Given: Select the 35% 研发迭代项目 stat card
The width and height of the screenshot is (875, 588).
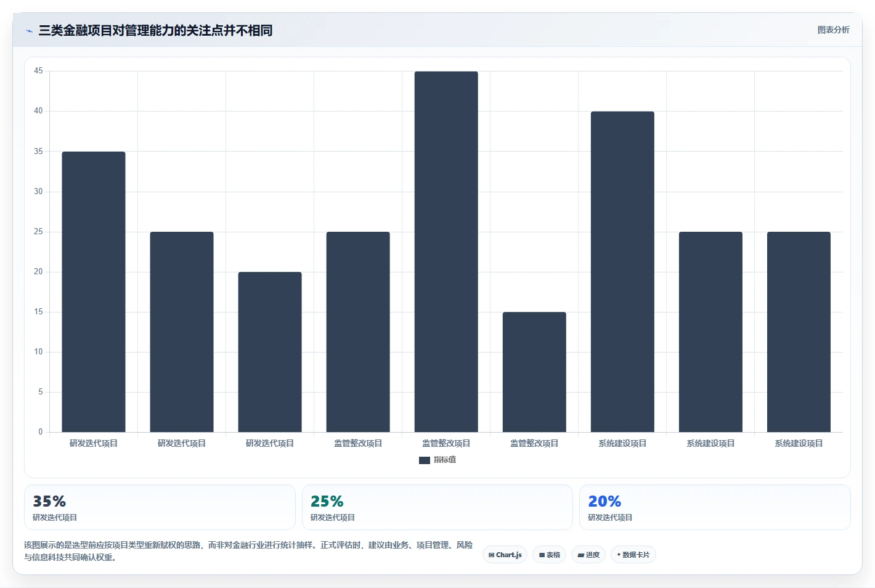Looking at the screenshot, I should (x=160, y=507).
